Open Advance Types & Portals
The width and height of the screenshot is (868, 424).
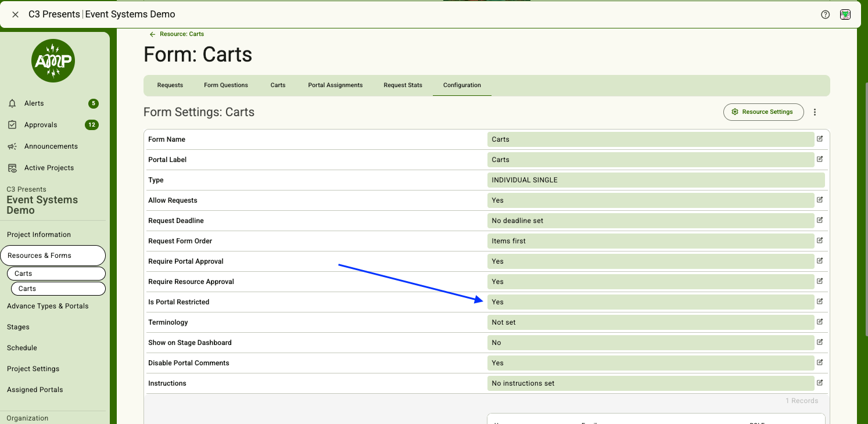coord(48,306)
